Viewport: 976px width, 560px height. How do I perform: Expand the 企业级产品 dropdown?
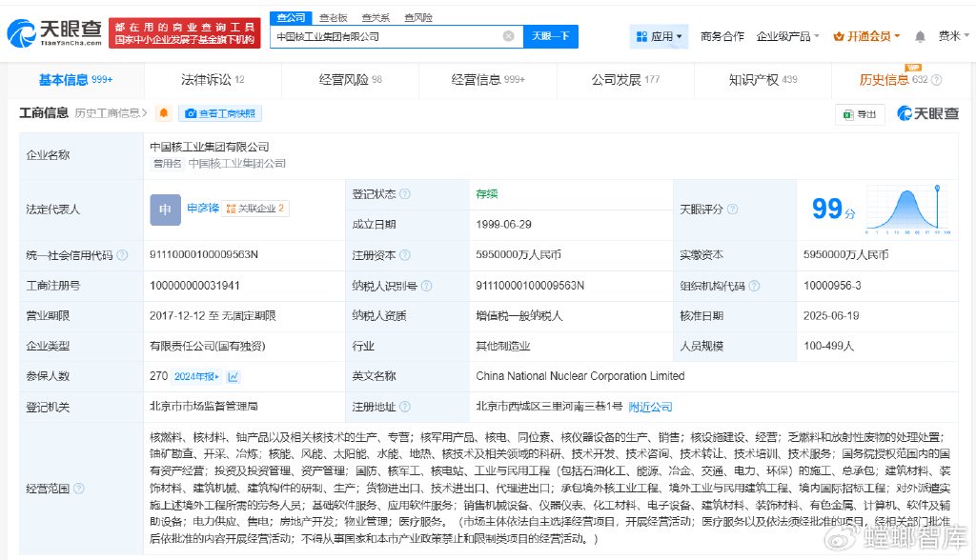pos(787,37)
